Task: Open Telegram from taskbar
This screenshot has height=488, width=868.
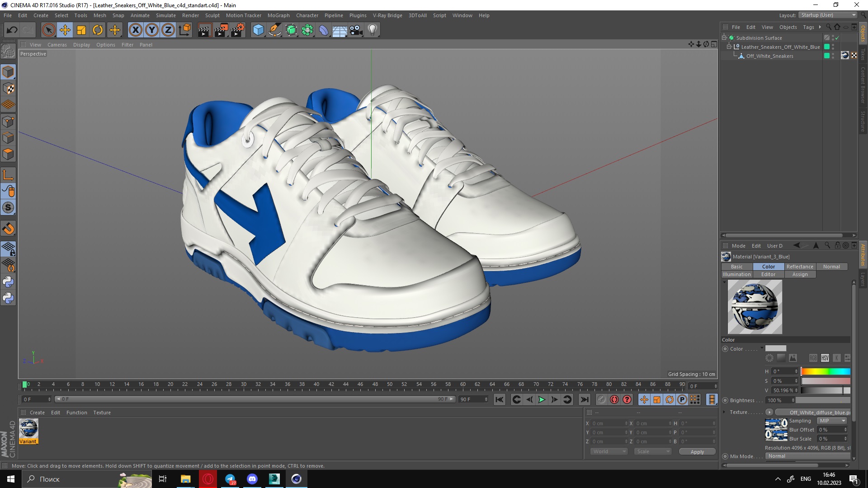Action: pyautogui.click(x=230, y=479)
